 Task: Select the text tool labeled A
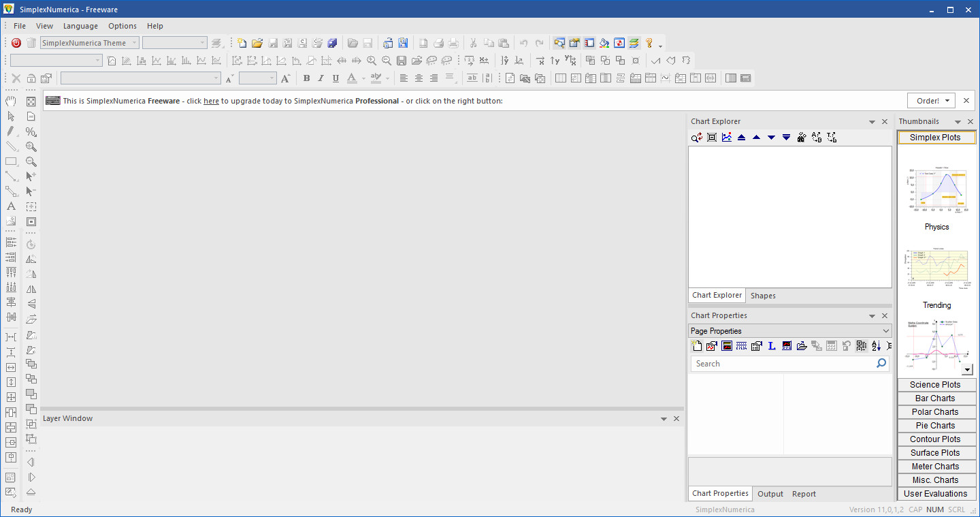[x=11, y=206]
